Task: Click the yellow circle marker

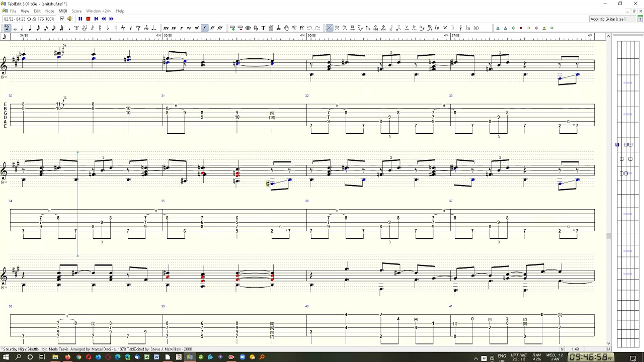Action: coord(529,28)
